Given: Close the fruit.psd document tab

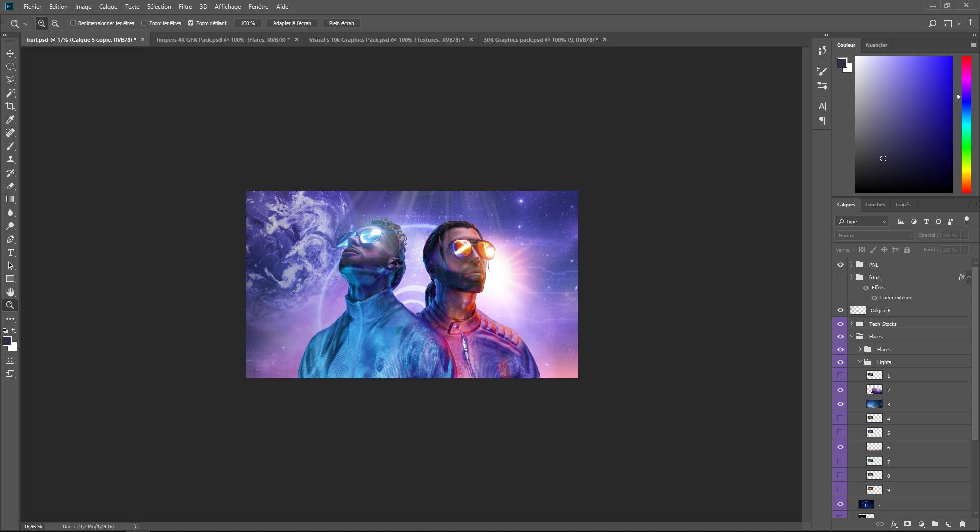Looking at the screenshot, I should (x=143, y=39).
